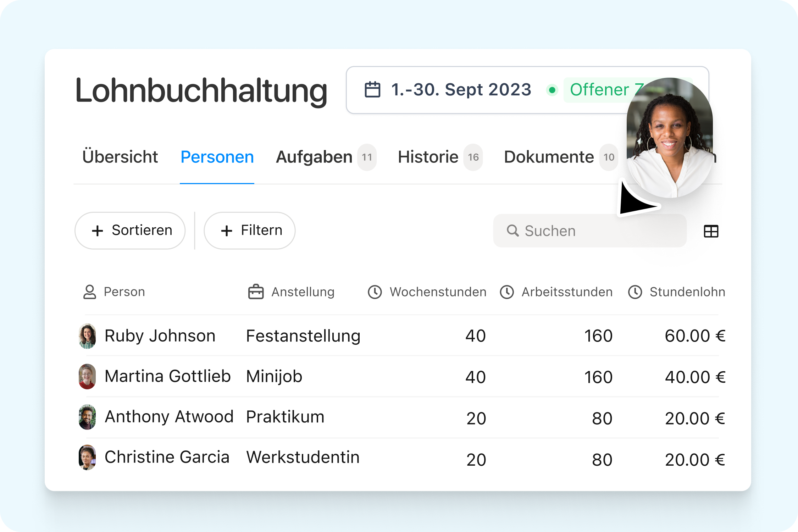Click the plus icon in Filtern
The image size is (798, 532).
point(226,231)
